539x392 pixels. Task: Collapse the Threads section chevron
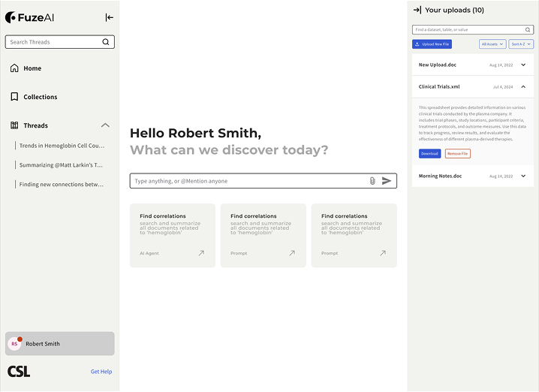[x=105, y=125]
